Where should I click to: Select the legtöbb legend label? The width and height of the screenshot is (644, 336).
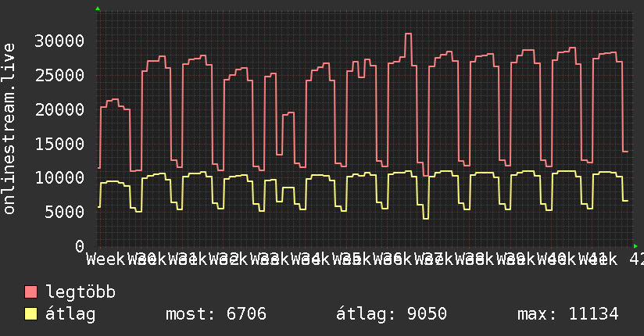click(x=80, y=291)
